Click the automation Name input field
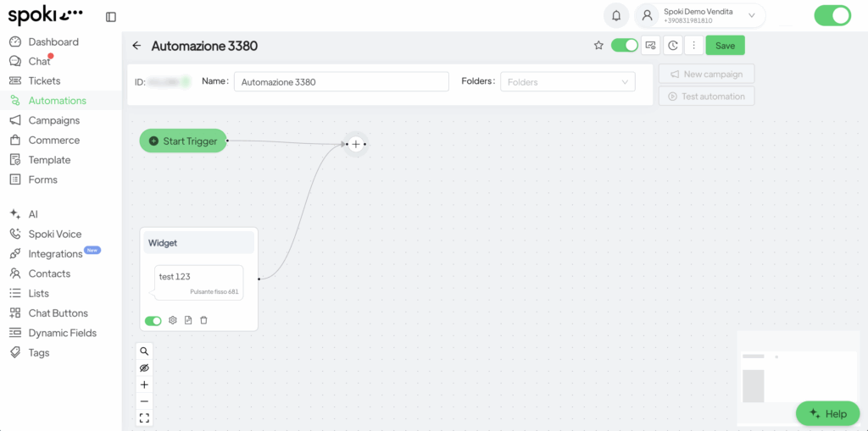Image resolution: width=868 pixels, height=431 pixels. pos(341,82)
